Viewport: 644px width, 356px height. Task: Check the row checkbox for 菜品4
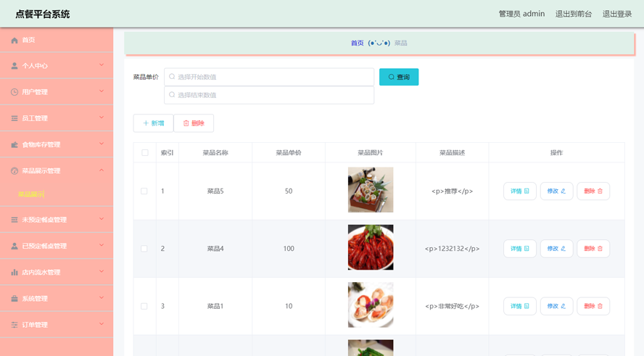tap(144, 249)
